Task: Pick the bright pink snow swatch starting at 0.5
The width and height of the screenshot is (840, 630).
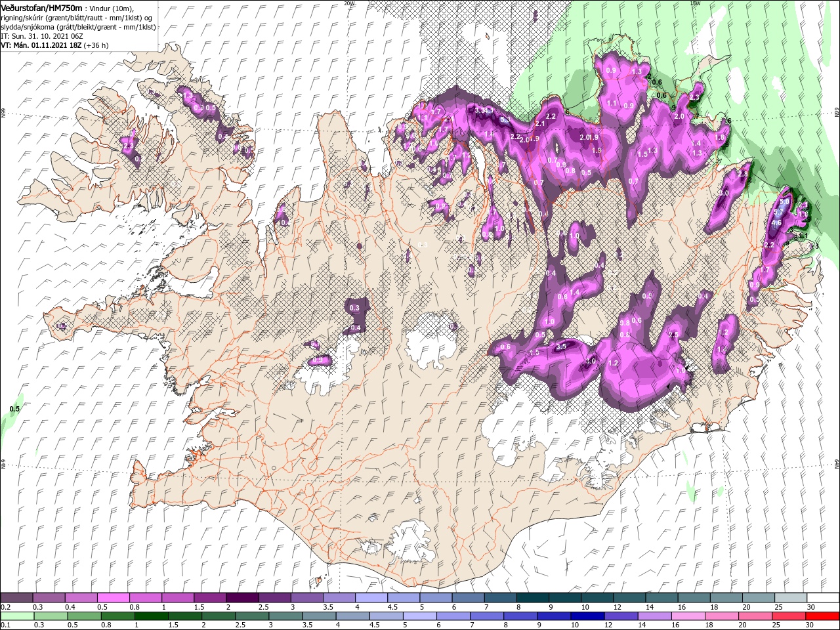Action: (114, 597)
